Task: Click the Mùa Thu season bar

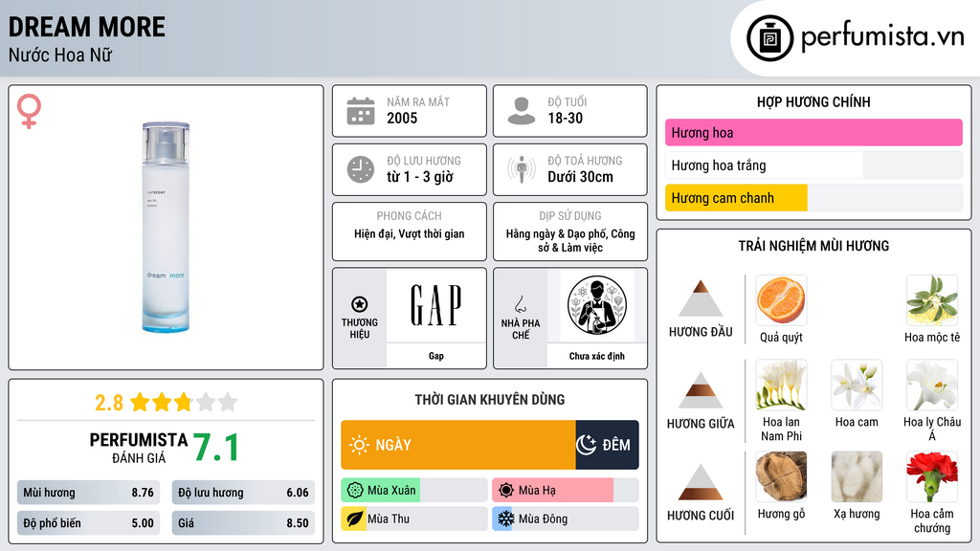Action: click(414, 518)
